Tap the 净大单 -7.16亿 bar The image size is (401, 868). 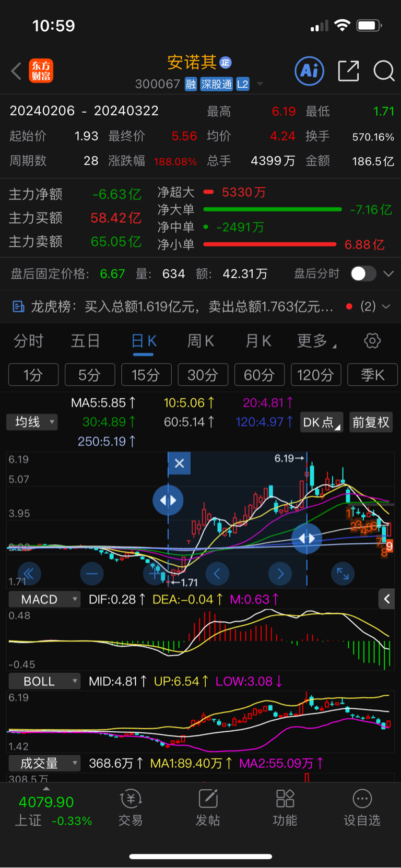(273, 209)
